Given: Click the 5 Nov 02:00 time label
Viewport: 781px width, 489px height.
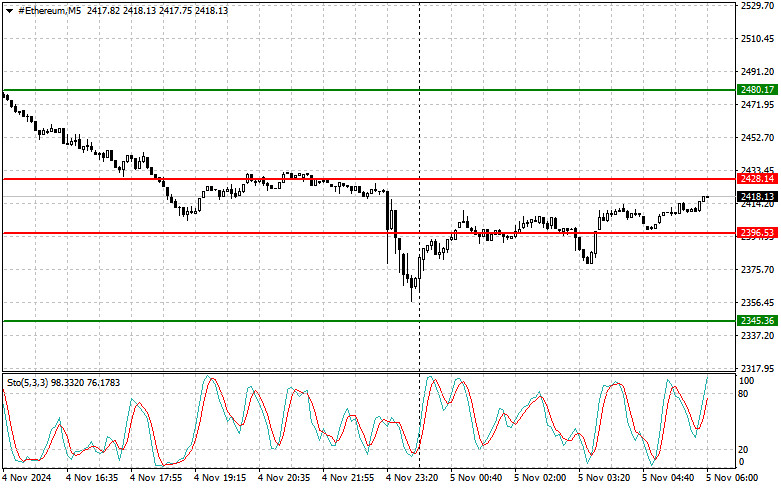Looking at the screenshot, I should [x=540, y=478].
